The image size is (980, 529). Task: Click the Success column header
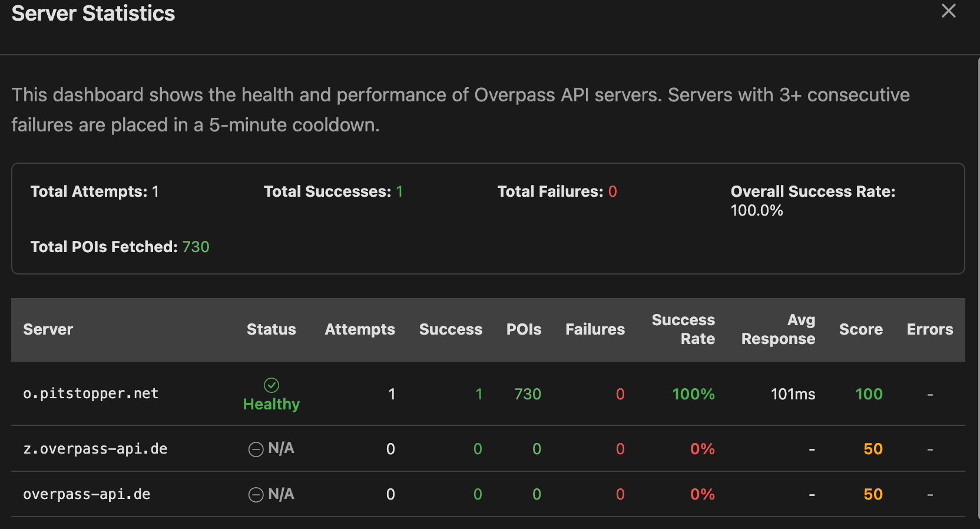click(x=451, y=329)
